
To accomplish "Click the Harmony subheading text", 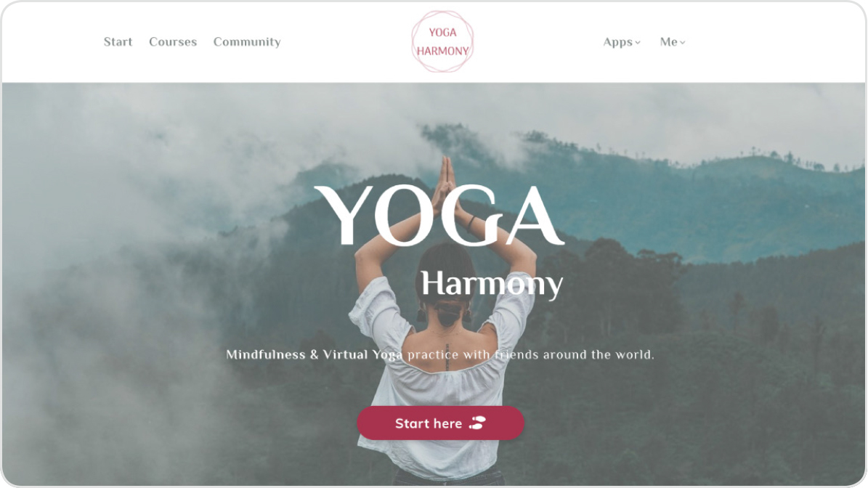I will 492,285.
